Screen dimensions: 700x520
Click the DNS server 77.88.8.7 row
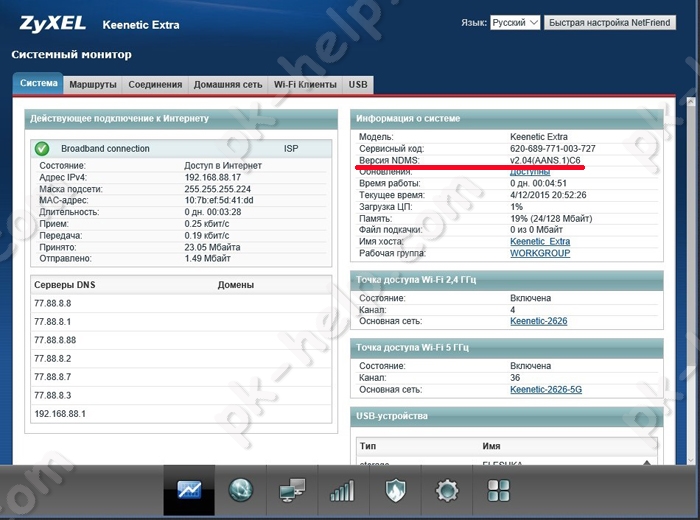tap(181, 377)
